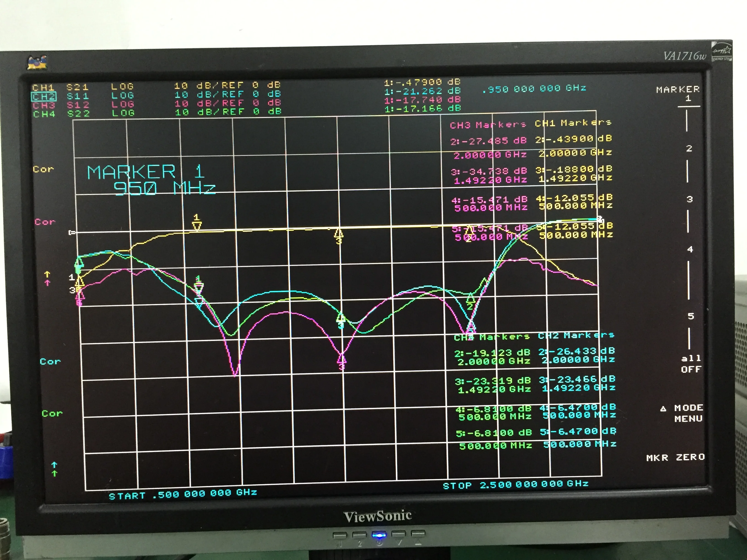Choose marker 2 in softkey menu
747x560 pixels.
coord(689,148)
